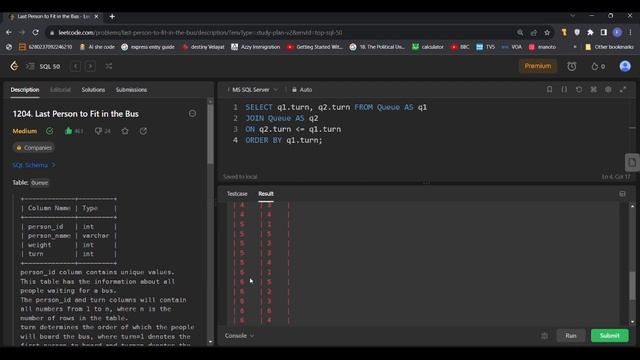Open the Companies tag button
The height and width of the screenshot is (360, 640).
point(34,148)
